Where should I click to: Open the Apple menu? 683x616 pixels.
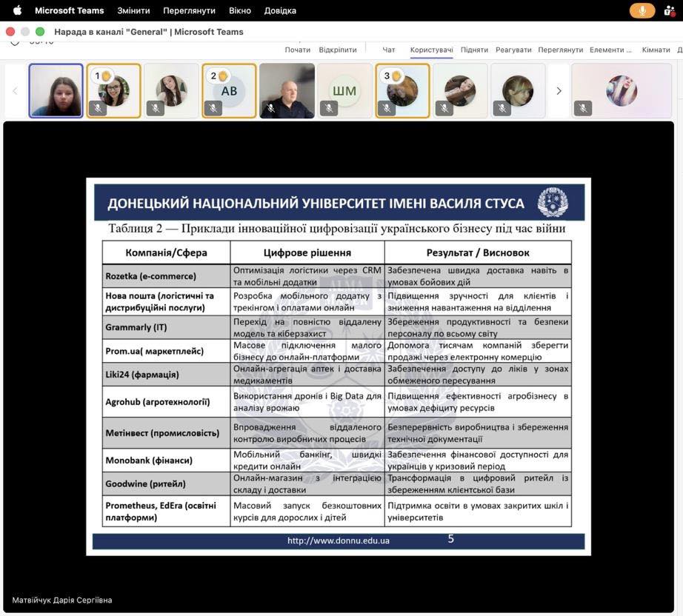[17, 10]
